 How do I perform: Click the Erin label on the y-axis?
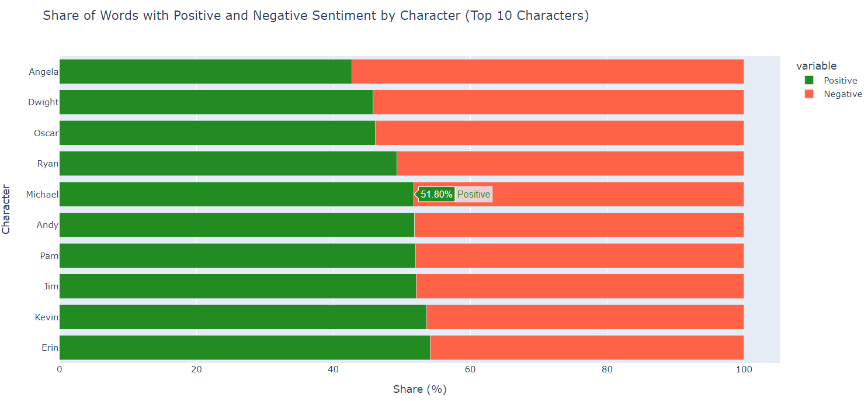pyautogui.click(x=50, y=348)
